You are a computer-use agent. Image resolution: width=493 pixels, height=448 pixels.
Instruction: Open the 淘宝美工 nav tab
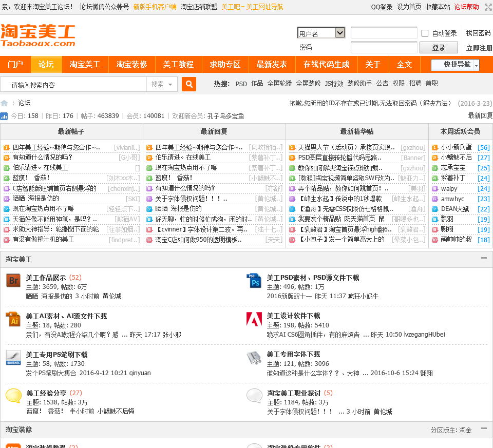[85, 65]
